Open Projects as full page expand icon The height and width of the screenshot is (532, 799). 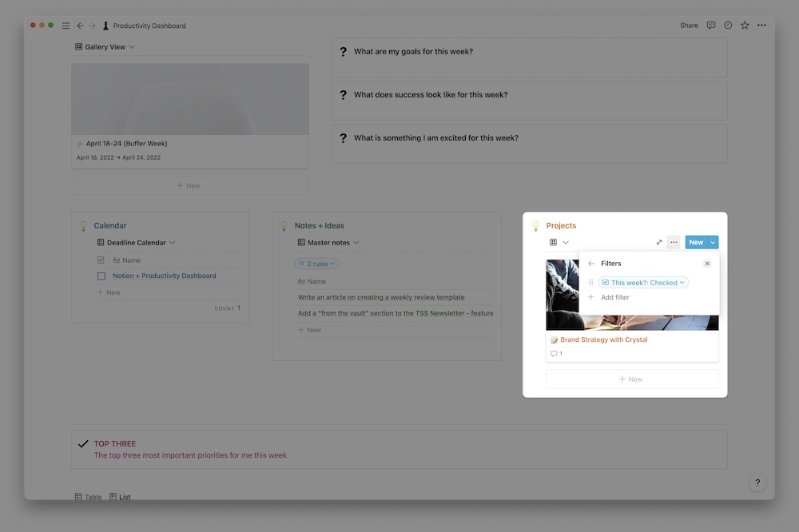click(x=659, y=243)
